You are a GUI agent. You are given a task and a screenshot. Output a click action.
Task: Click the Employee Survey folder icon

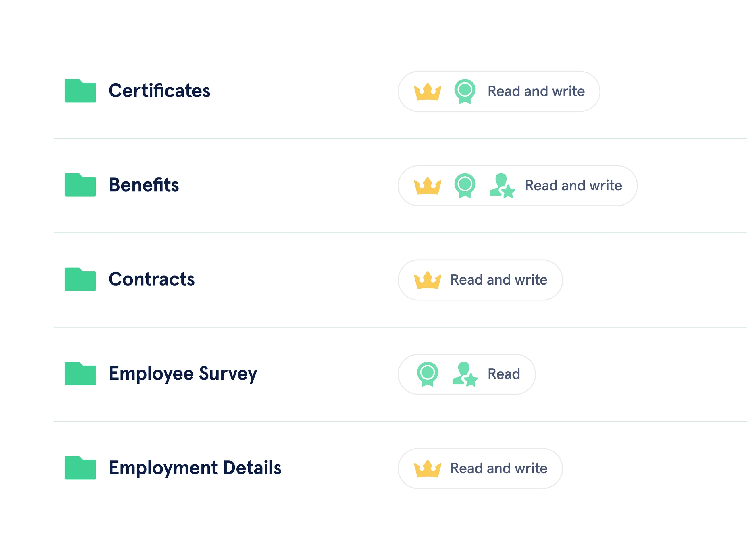(x=80, y=373)
